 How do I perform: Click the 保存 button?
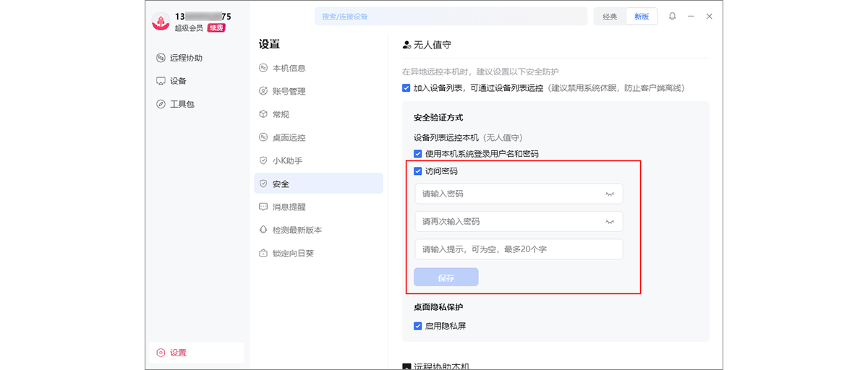click(446, 277)
